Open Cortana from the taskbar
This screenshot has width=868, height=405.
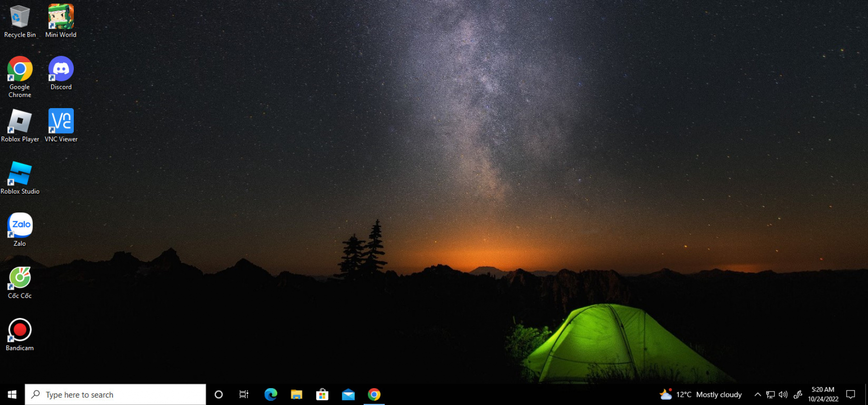[218, 394]
